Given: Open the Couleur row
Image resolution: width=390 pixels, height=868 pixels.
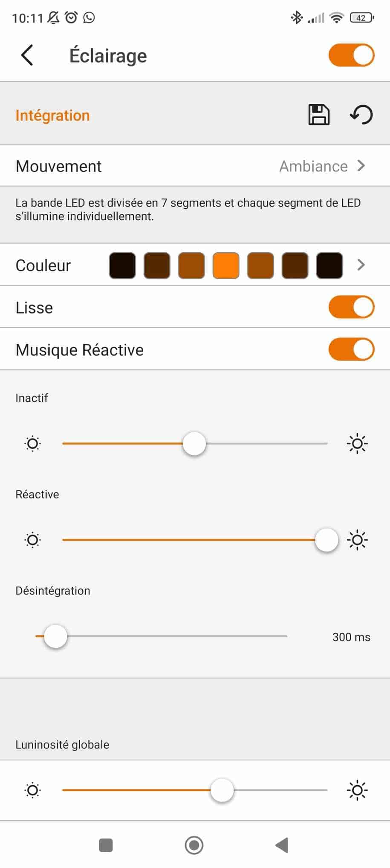Looking at the screenshot, I should 43,265.
